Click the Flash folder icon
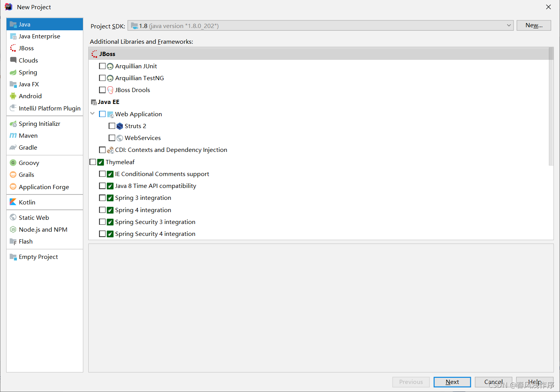The height and width of the screenshot is (392, 560). [13, 242]
